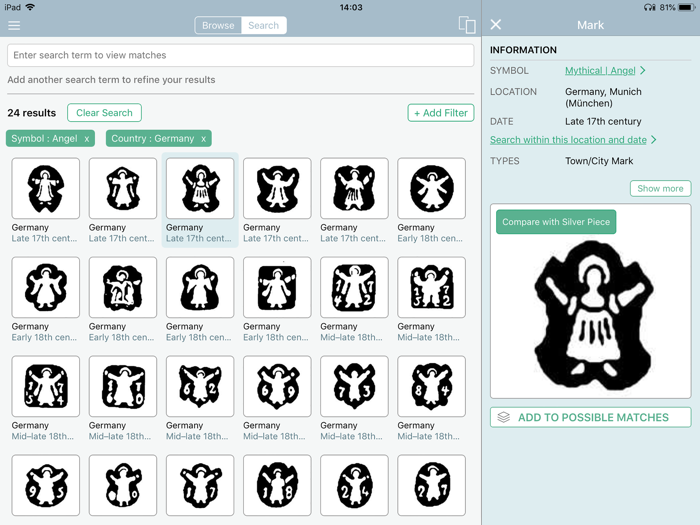Select the angel mark with digits 1 7 3 2
Viewport: 700px width, 525px height.
(x=431, y=288)
